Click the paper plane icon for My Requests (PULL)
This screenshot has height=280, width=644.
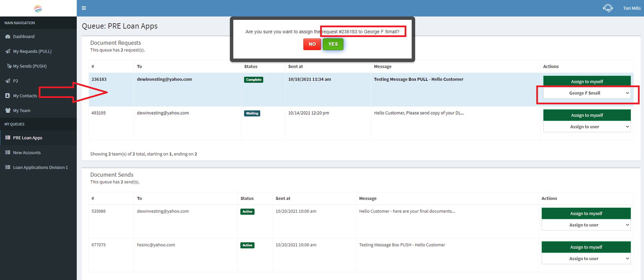pyautogui.click(x=7, y=51)
